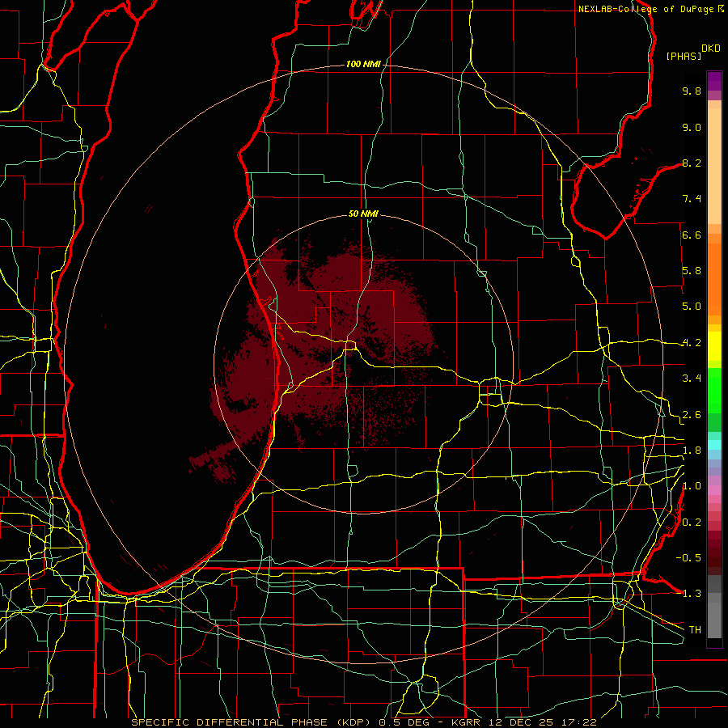Image resolution: width=728 pixels, height=728 pixels.
Task: Pick the yellow segment of the color bar
Action: pos(714,346)
